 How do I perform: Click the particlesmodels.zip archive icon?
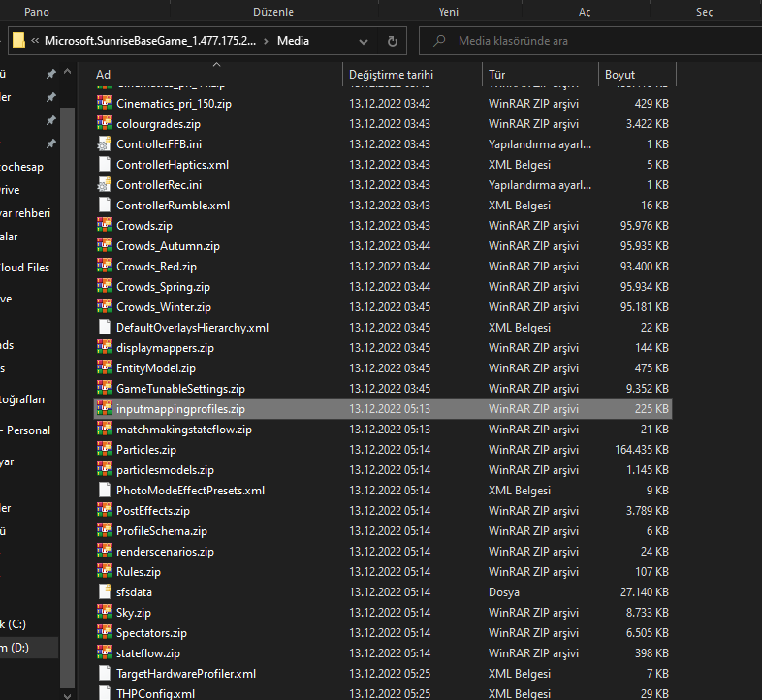coord(105,470)
